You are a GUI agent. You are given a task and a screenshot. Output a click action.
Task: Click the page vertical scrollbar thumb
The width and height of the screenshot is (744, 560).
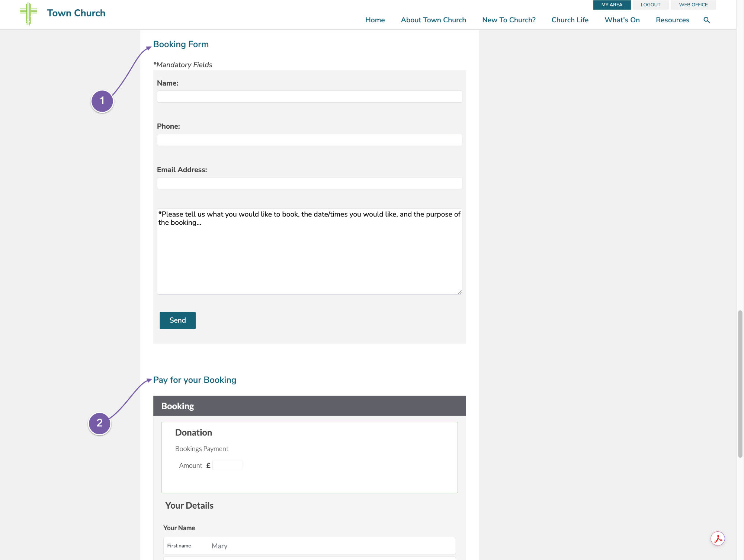(740, 384)
